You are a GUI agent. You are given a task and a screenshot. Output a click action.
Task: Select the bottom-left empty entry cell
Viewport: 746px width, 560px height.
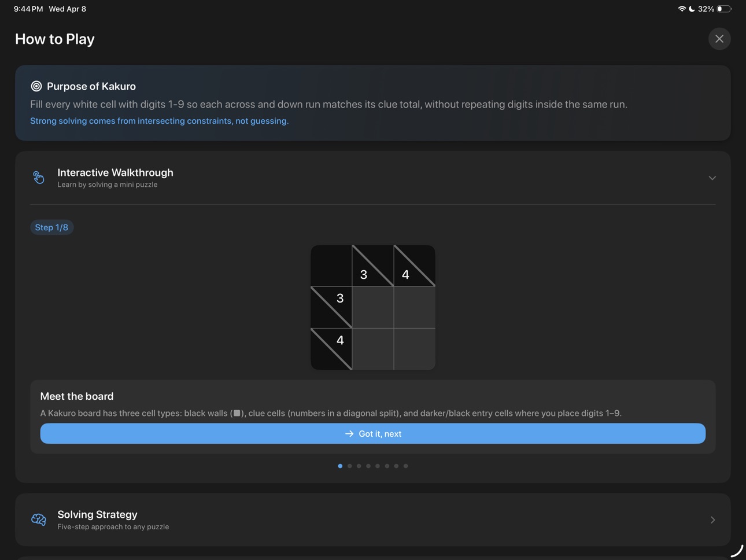pyautogui.click(x=373, y=349)
